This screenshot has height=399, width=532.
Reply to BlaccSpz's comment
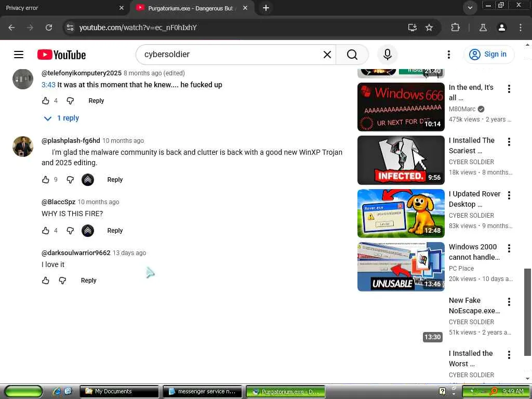[115, 231]
